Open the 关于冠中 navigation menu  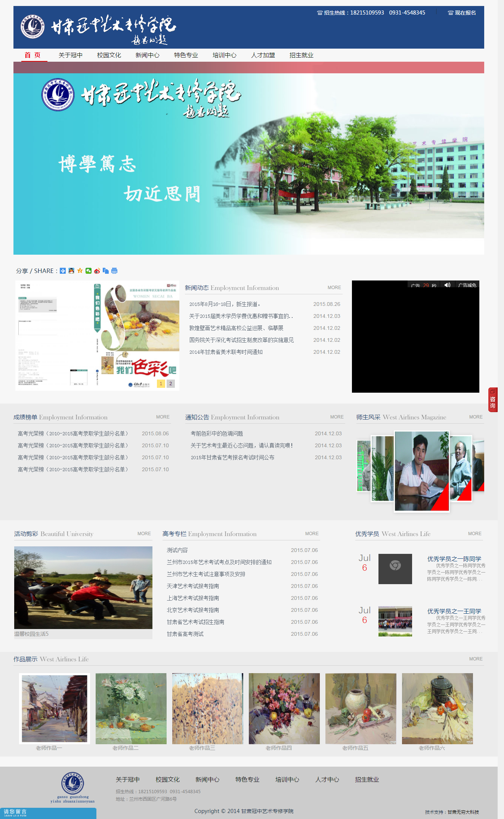click(71, 55)
